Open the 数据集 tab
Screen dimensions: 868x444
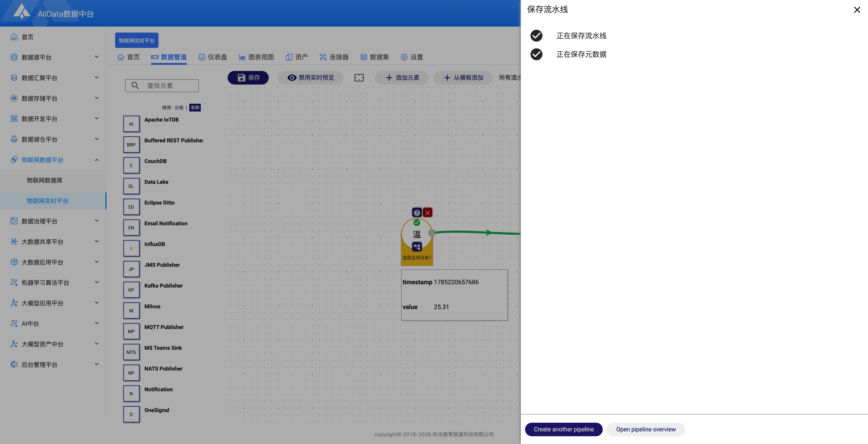[x=374, y=57]
